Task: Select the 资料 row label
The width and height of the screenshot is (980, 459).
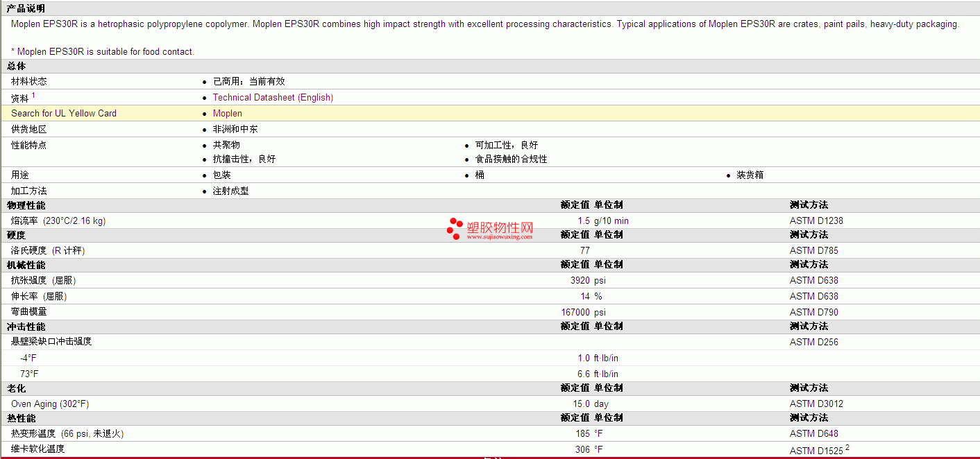Action: click(x=20, y=98)
